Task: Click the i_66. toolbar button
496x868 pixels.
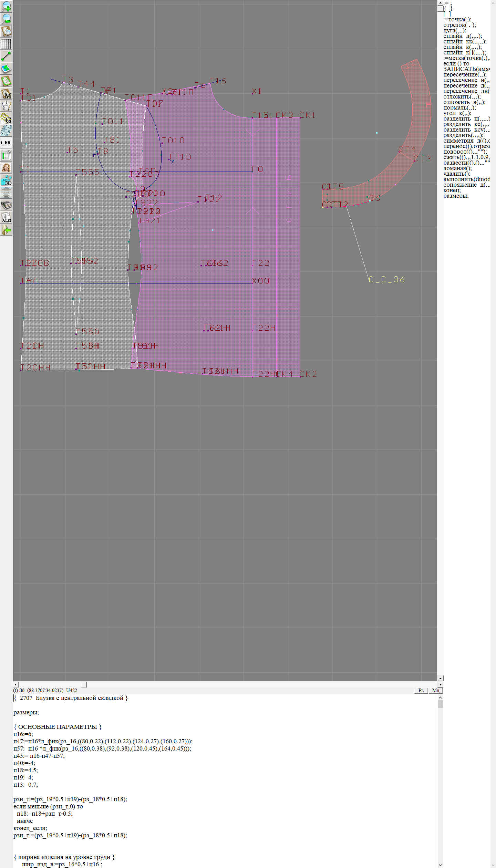Action: tap(6, 143)
